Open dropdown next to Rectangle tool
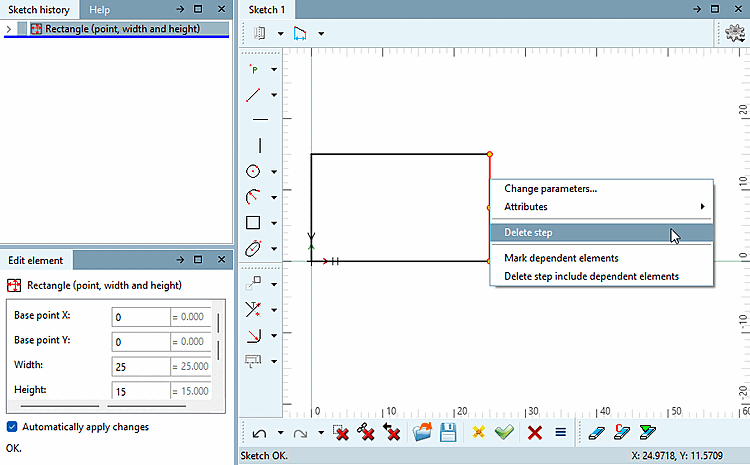The image size is (750, 465). [274, 223]
